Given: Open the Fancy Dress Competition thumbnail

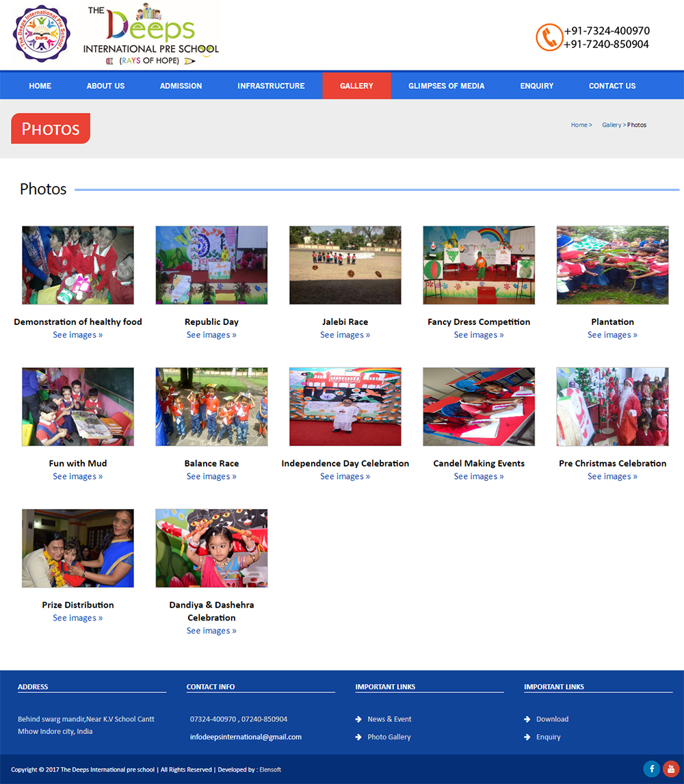Looking at the screenshot, I should point(479,265).
